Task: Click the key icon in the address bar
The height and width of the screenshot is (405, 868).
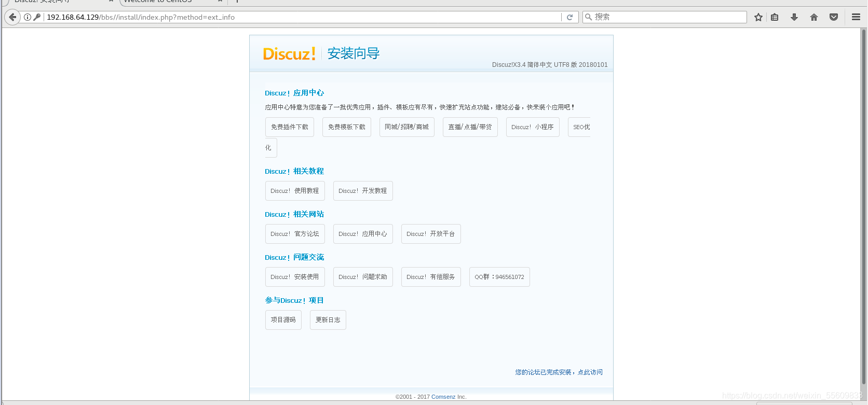Action: click(37, 17)
